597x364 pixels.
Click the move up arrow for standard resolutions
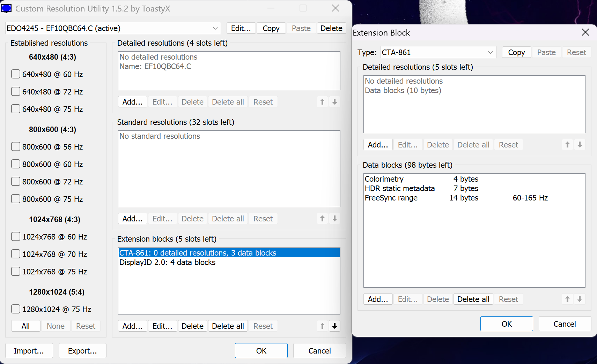tap(322, 219)
